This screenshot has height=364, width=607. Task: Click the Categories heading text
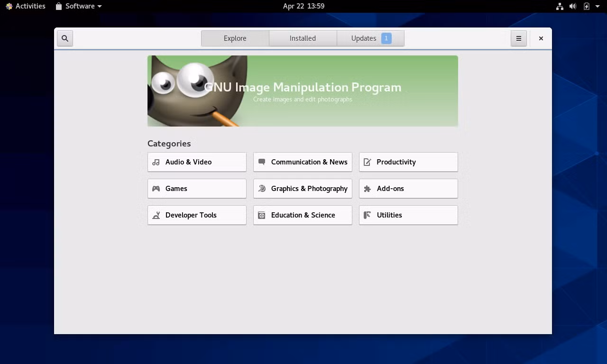(169, 144)
